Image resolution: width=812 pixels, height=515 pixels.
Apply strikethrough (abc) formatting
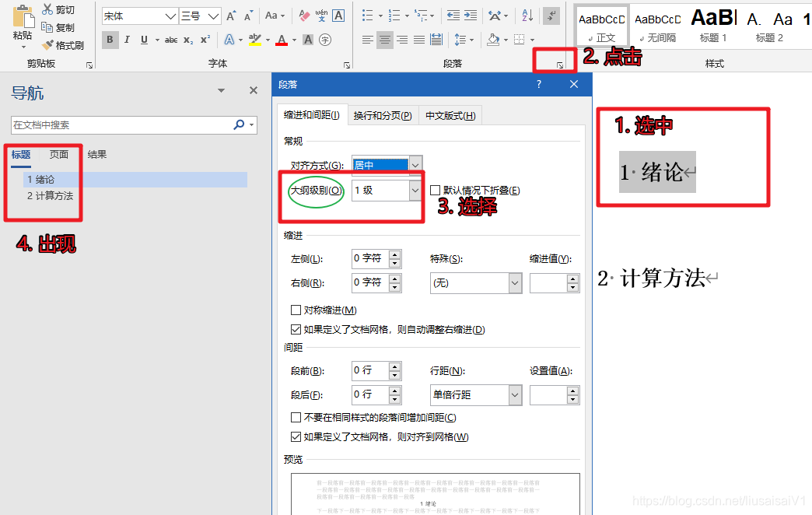coord(172,40)
